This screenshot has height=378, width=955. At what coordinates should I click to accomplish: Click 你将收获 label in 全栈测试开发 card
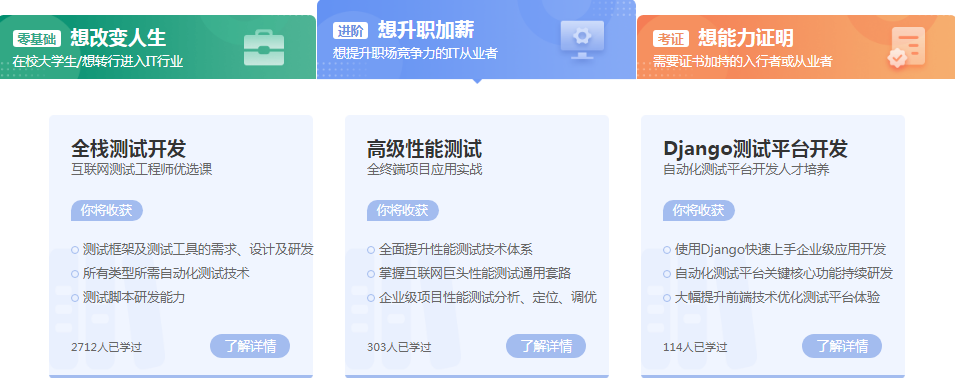coord(107,211)
